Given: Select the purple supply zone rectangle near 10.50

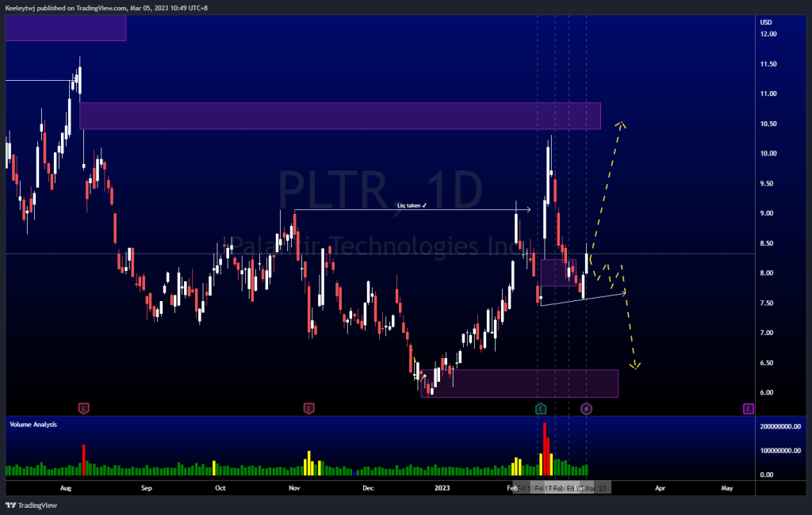Looking at the screenshot, I should tap(339, 116).
